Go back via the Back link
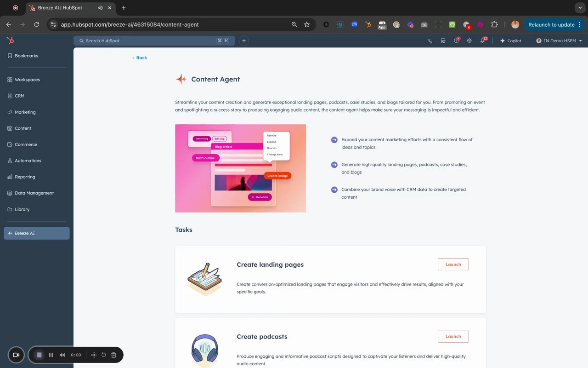The width and height of the screenshot is (588, 368). coord(140,57)
